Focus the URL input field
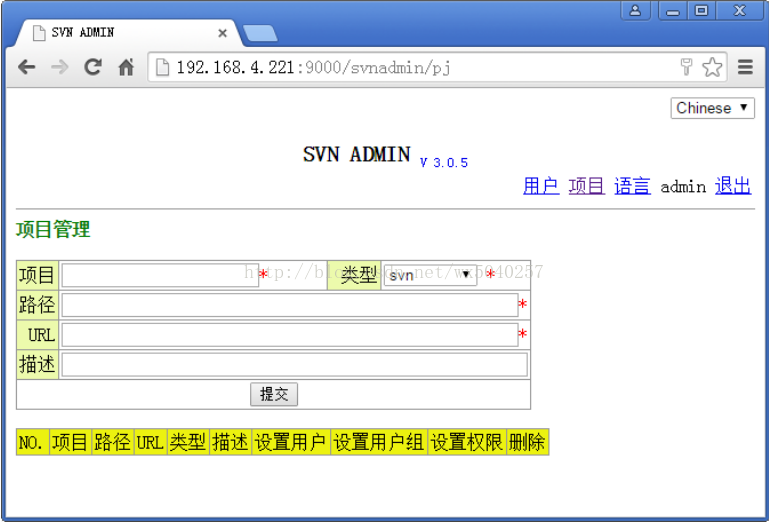 point(290,335)
